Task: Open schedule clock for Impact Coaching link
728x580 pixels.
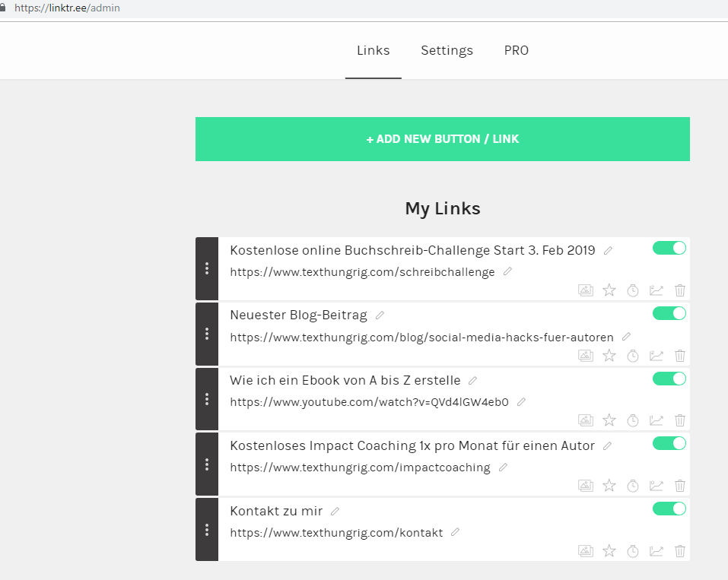Action: [x=633, y=486]
